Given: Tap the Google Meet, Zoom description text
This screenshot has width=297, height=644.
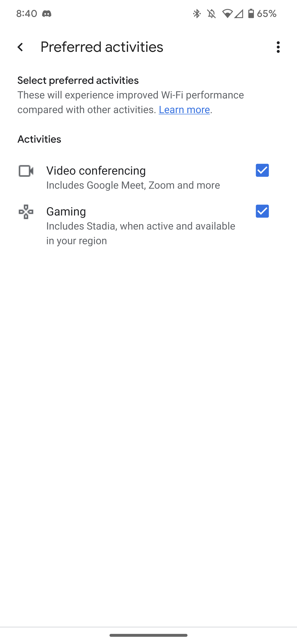Looking at the screenshot, I should click(x=133, y=185).
